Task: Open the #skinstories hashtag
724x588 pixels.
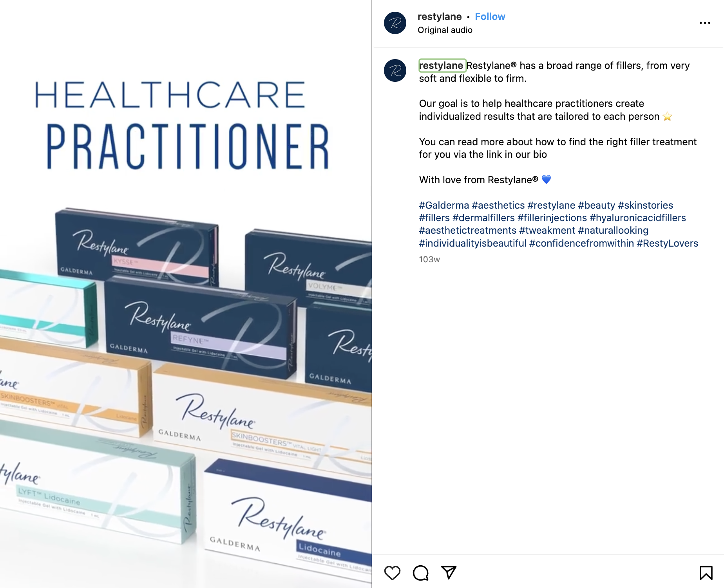Action: point(645,205)
